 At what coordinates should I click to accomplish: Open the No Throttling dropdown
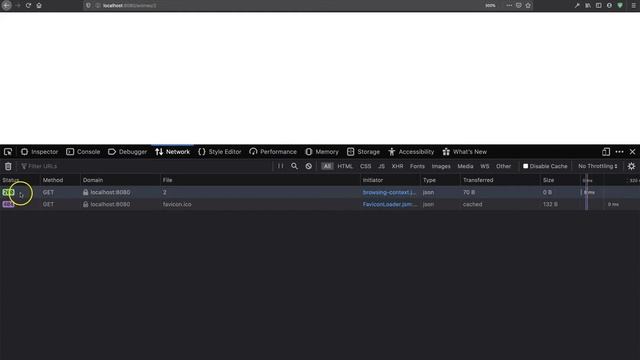click(x=598, y=166)
